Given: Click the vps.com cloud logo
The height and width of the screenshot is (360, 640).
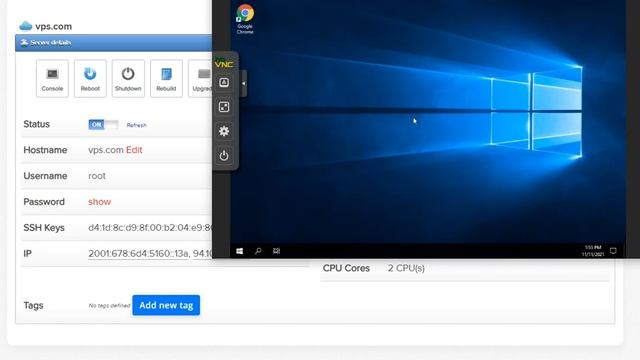Looking at the screenshot, I should [26, 26].
